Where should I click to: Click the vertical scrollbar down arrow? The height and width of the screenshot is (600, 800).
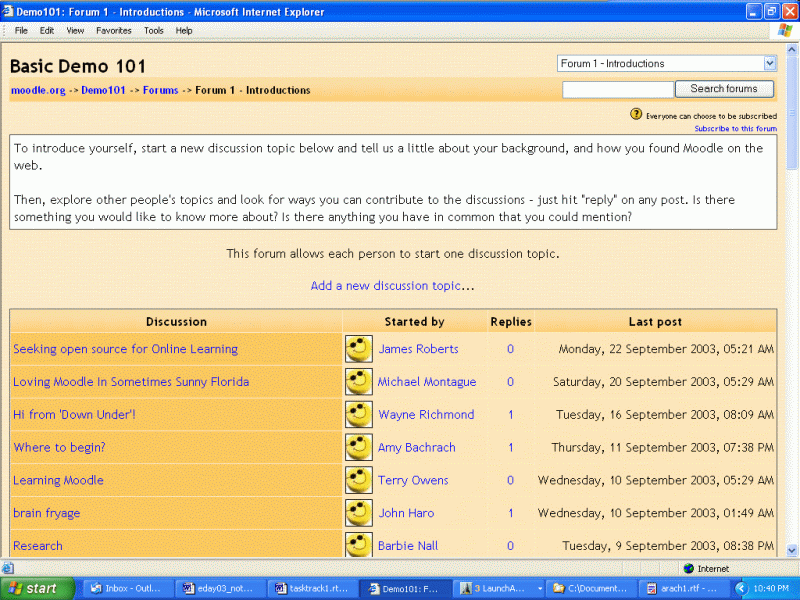pyautogui.click(x=792, y=550)
